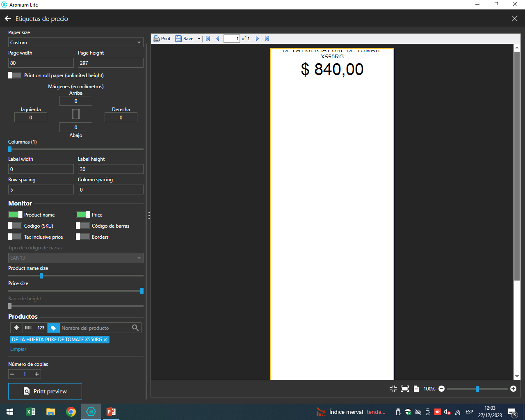This screenshot has width=525, height=420.
Task: Click the Price size slider handle
Action: click(x=142, y=291)
